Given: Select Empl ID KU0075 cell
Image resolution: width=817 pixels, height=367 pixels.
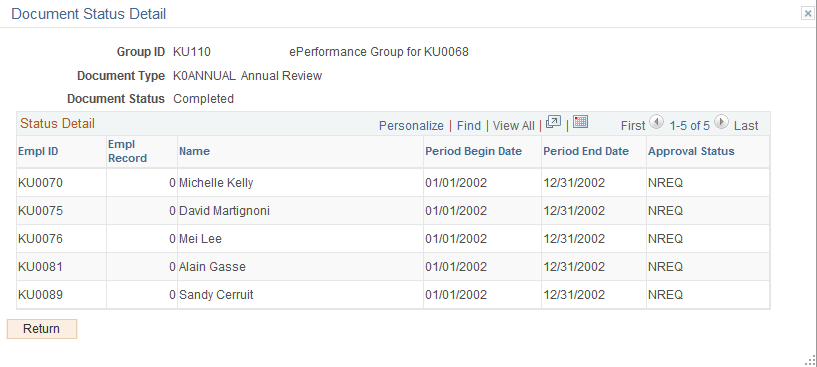Looking at the screenshot, I should [41, 211].
